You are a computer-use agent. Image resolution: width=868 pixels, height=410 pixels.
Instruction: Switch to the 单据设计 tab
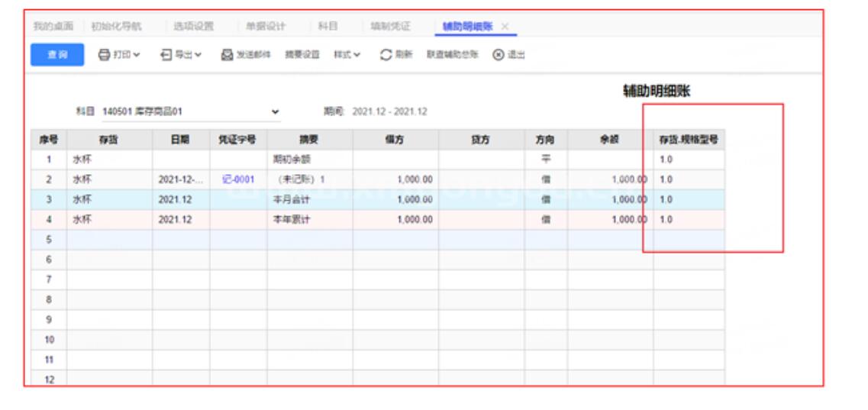266,26
